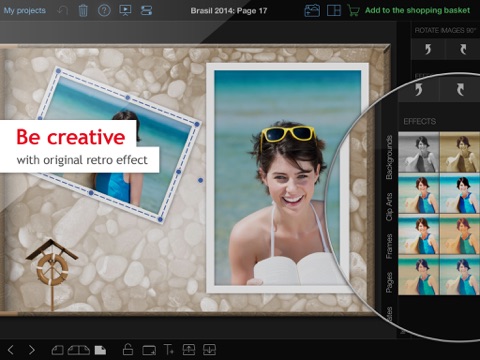Click the stacked bars icon next to the presentation icon

point(146,11)
